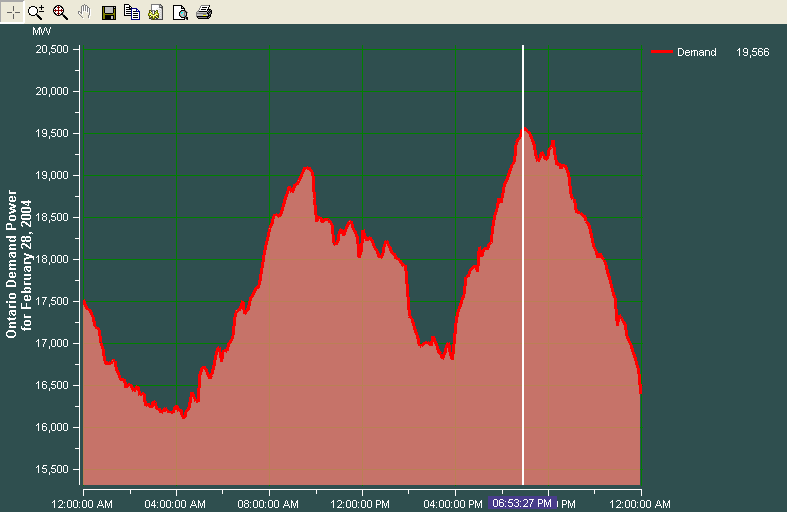Copy the chart to clipboard
This screenshot has height=512, width=787.
tap(132, 12)
